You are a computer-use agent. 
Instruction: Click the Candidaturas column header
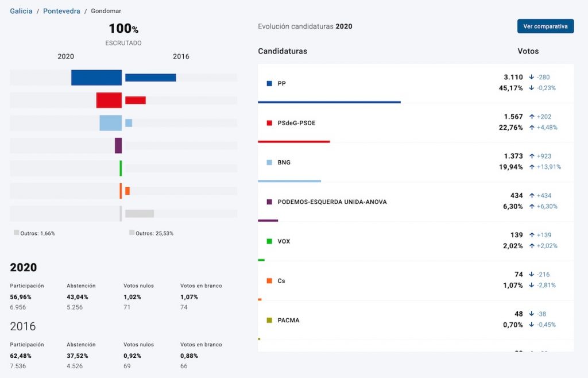(283, 51)
